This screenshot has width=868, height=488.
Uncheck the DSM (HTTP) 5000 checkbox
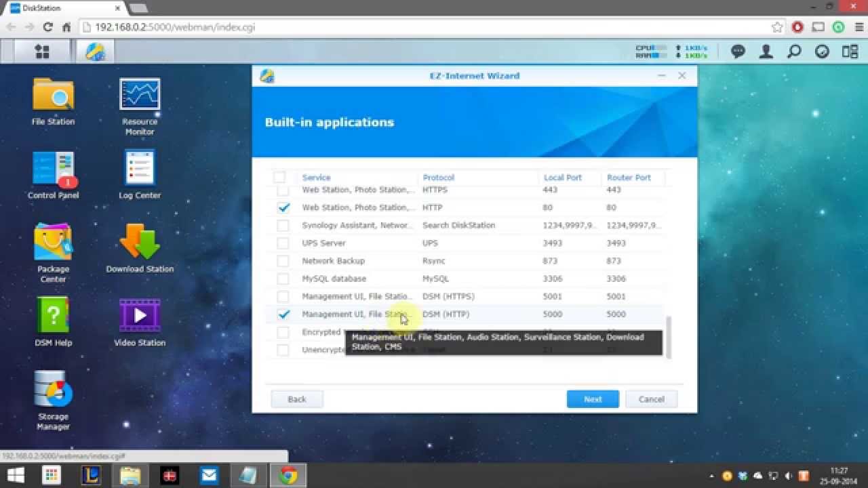(x=283, y=314)
